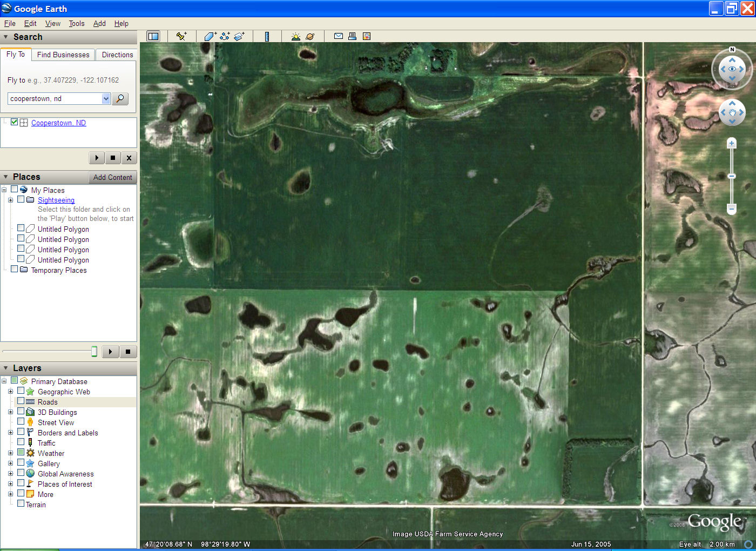Click the zoom in plus button
Image resolution: width=756 pixels, height=551 pixels.
pyautogui.click(x=732, y=143)
